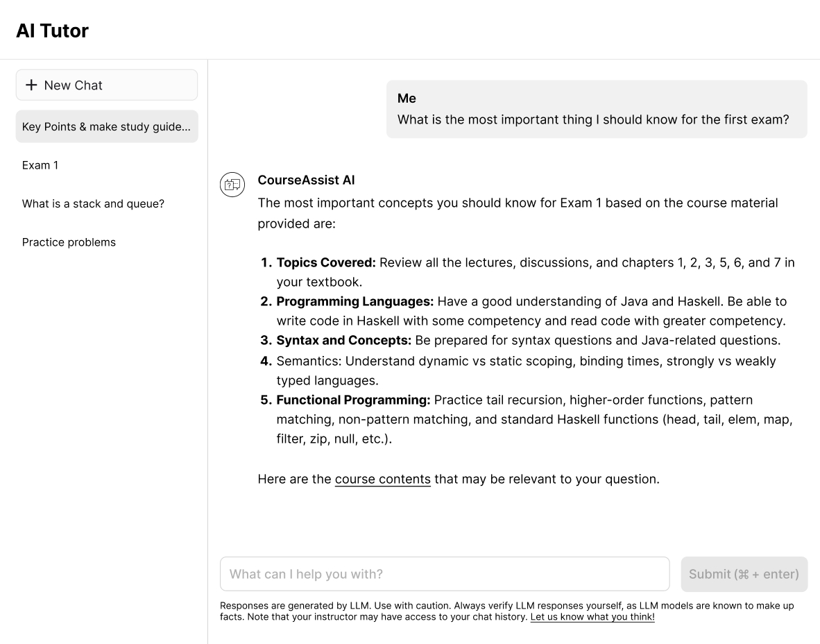The width and height of the screenshot is (820, 644).
Task: Click the AI Tutor header title
Action: (x=53, y=31)
